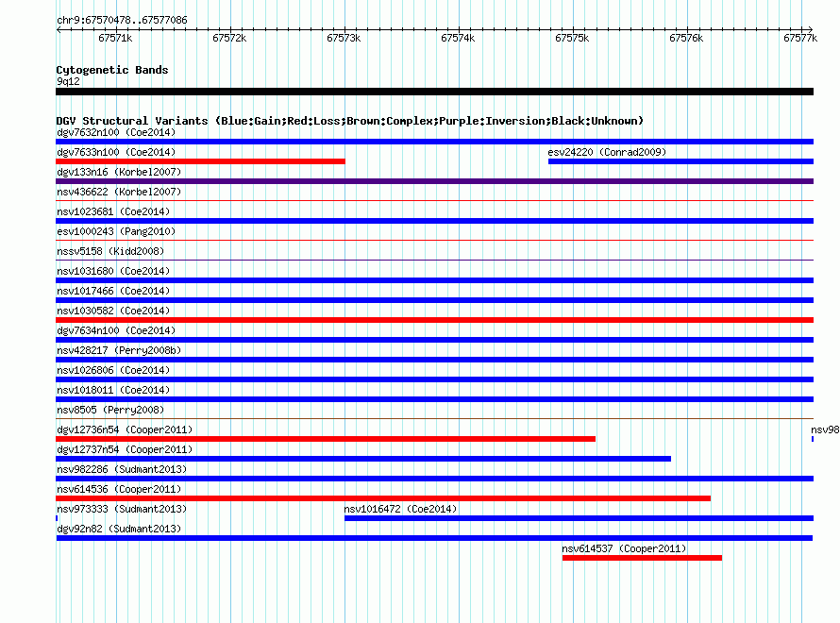Image resolution: width=840 pixels, height=623 pixels.
Task: Click the red nsv614537 loss bar
Action: tap(643, 558)
